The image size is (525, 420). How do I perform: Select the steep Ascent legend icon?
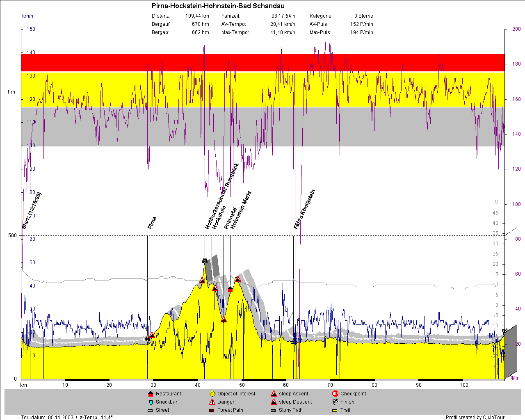(274, 394)
